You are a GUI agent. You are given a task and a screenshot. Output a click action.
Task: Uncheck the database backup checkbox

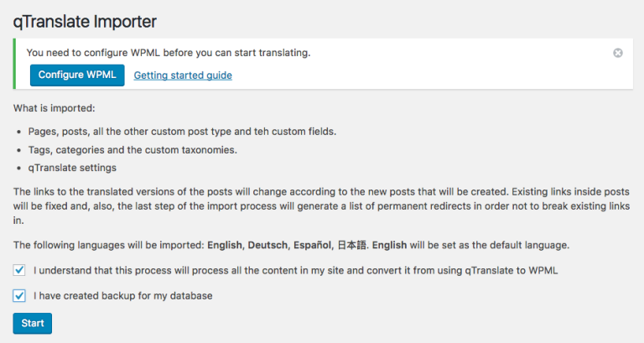pyautogui.click(x=19, y=296)
